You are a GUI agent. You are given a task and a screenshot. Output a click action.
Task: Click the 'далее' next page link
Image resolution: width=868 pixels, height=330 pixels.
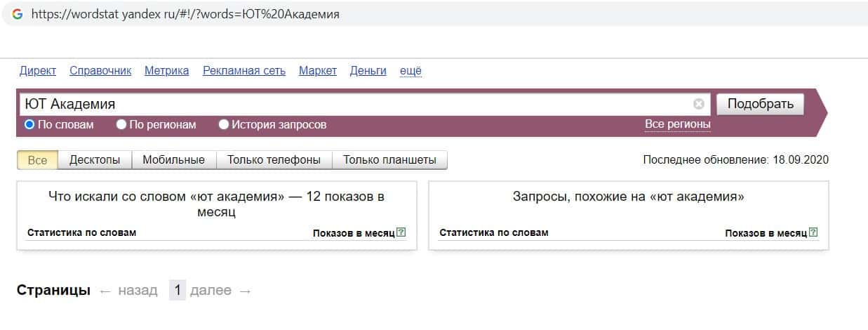211,291
